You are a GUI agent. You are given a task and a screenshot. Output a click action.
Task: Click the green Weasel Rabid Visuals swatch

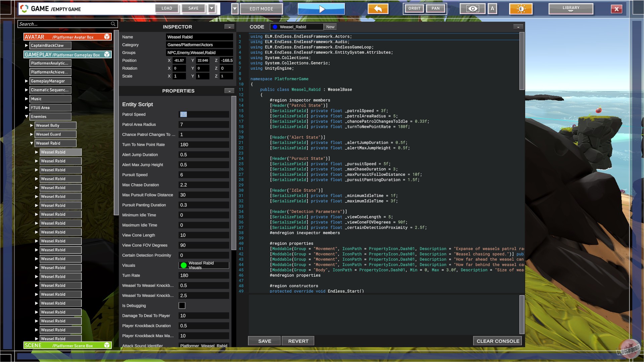click(x=184, y=265)
